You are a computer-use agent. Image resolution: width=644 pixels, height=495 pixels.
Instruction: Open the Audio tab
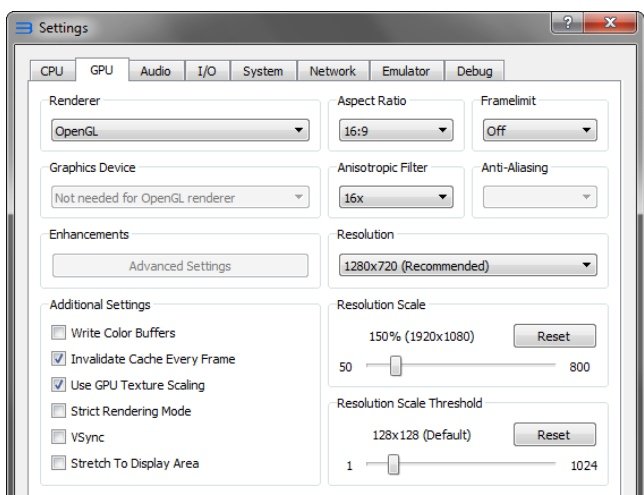click(155, 71)
